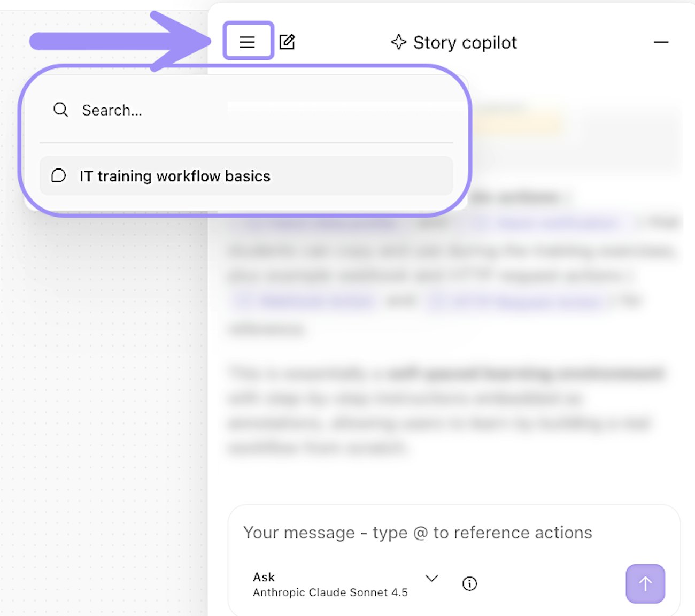
Task: Open the chat history hamburger menu
Action: click(248, 42)
